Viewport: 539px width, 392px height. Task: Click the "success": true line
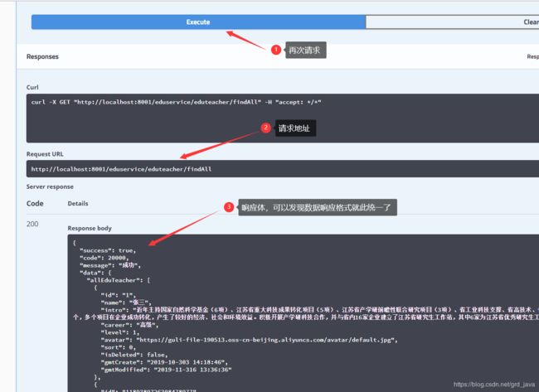[x=108, y=250]
